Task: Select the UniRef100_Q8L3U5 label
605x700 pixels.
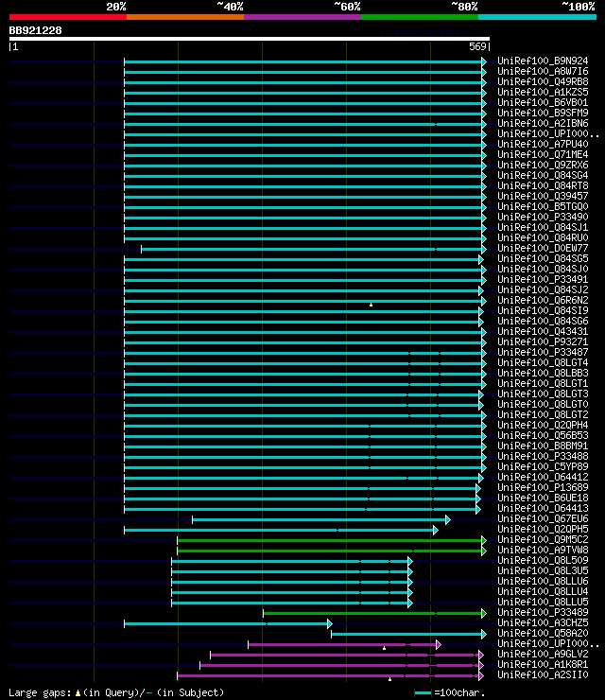Action: point(543,570)
